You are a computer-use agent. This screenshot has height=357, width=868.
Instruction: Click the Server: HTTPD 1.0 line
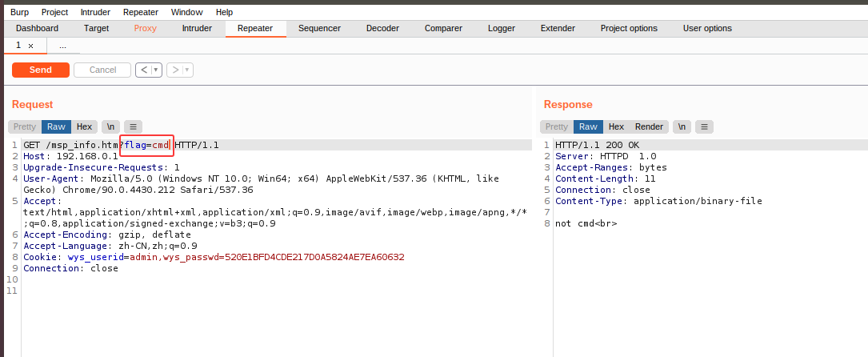click(606, 156)
